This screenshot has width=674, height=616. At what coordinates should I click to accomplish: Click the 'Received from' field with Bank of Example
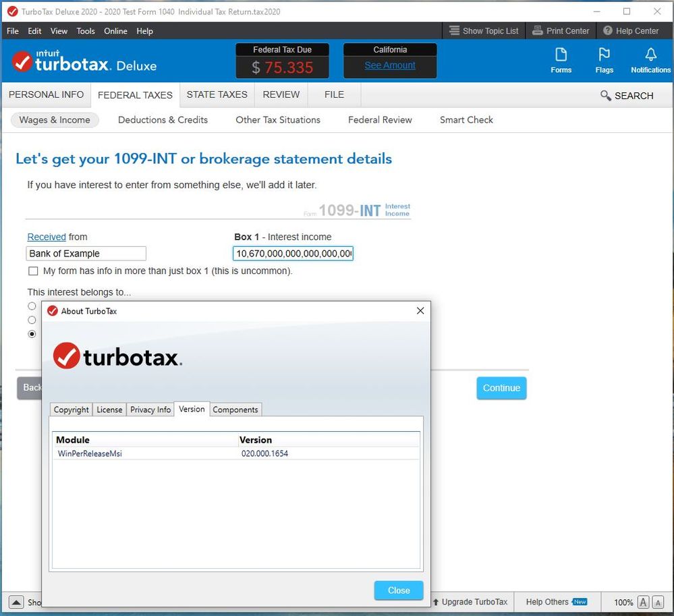pyautogui.click(x=86, y=254)
